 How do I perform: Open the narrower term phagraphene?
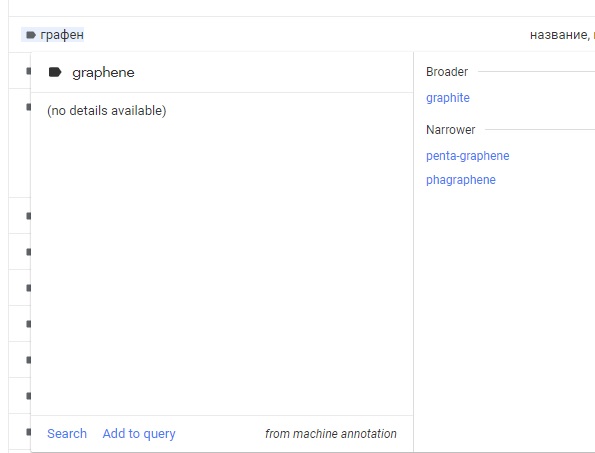click(x=461, y=180)
